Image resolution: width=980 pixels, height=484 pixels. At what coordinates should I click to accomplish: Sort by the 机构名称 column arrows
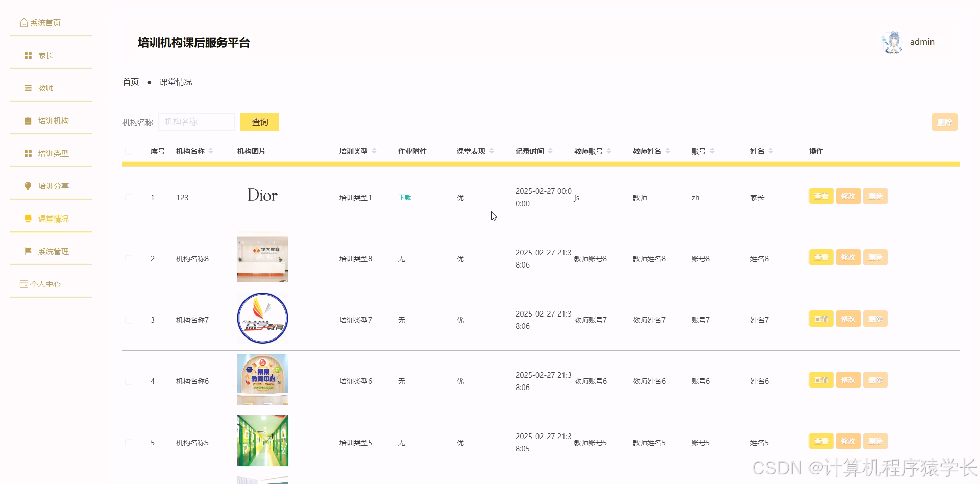[x=211, y=151]
